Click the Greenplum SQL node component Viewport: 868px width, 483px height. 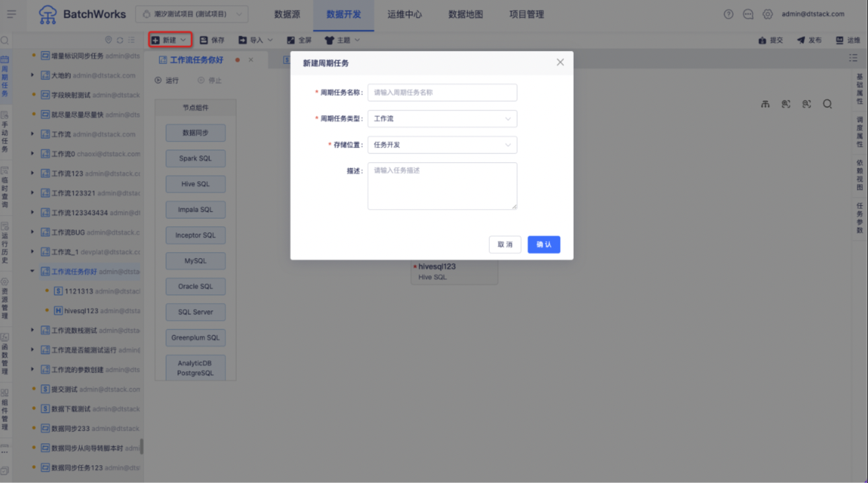(196, 338)
